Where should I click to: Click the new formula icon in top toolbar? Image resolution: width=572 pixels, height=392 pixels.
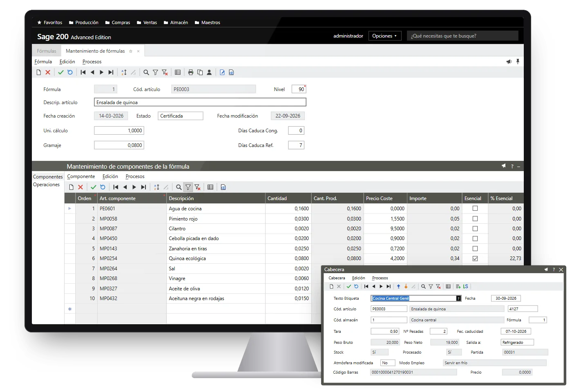[x=39, y=72]
